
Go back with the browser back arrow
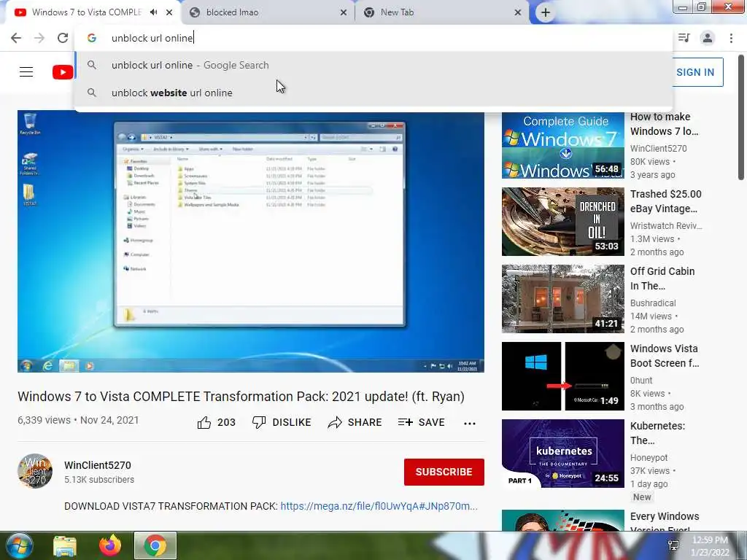coord(16,38)
